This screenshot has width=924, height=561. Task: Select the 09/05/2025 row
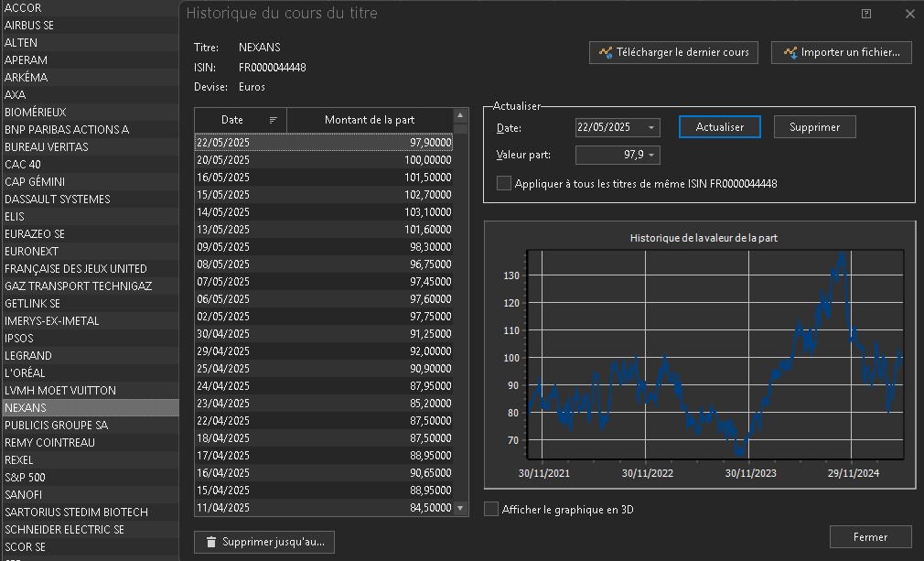324,247
